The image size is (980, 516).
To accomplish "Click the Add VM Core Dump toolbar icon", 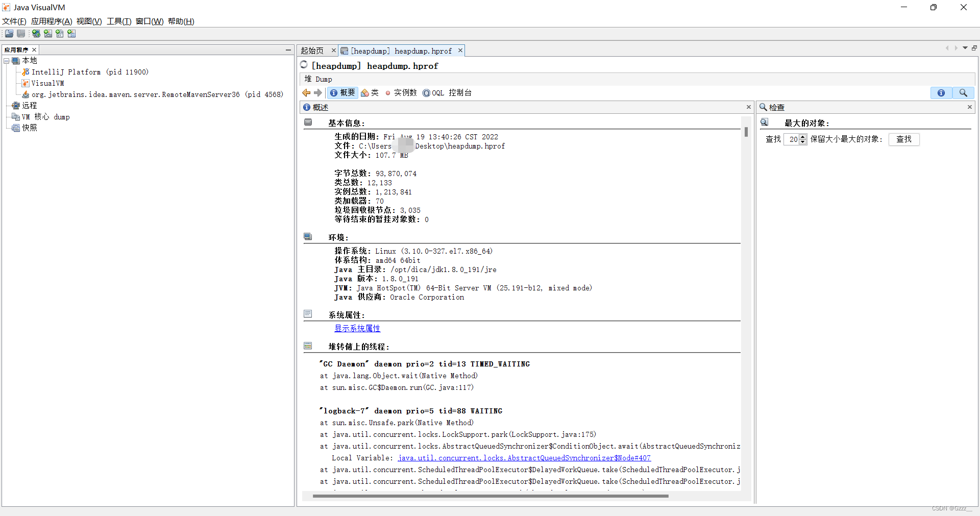I will 60,34.
